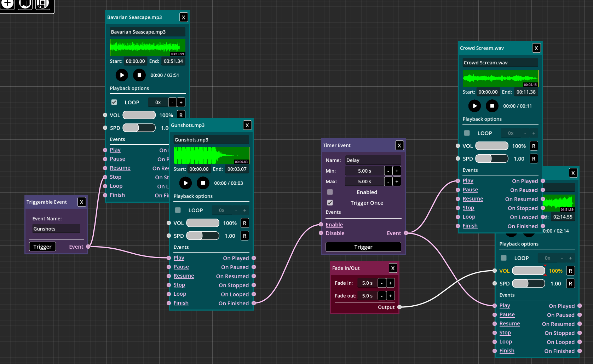The height and width of the screenshot is (364, 593).
Task: Click the add node plus icon
Action: (7, 4)
